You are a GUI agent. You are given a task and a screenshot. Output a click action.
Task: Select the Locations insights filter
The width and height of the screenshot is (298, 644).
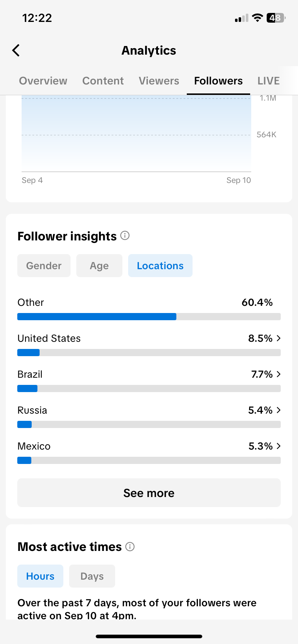pyautogui.click(x=160, y=266)
